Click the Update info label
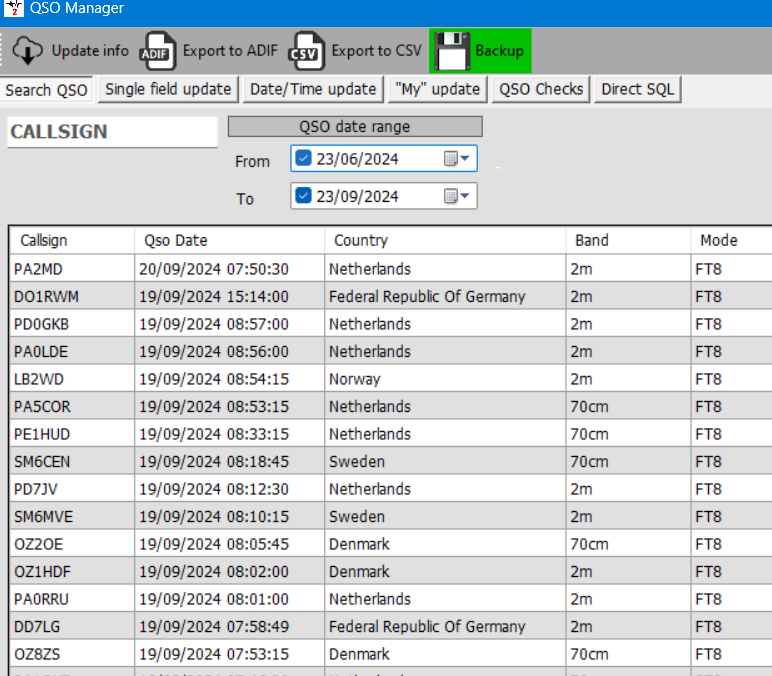This screenshot has height=676, width=772. click(90, 50)
